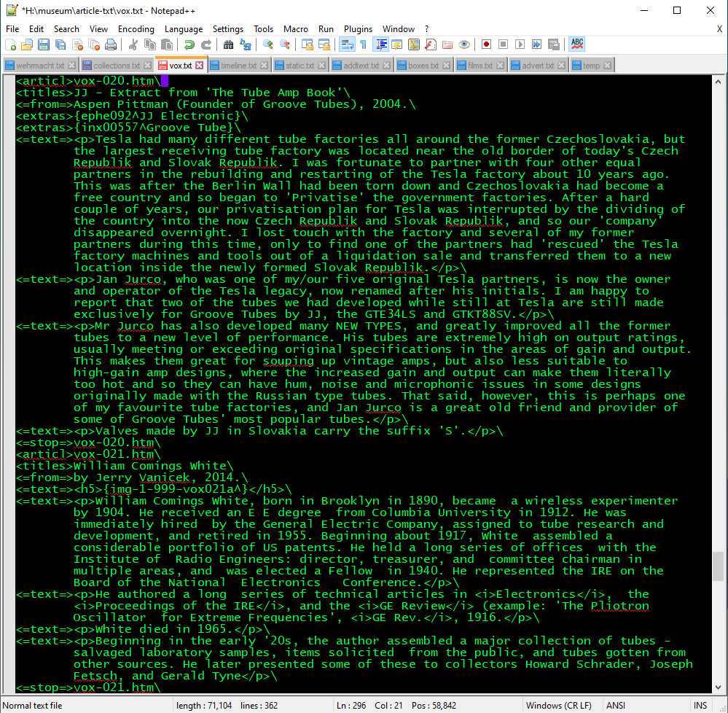Switch to the addtext.txt tab
The width and height of the screenshot is (728, 713).
361,66
